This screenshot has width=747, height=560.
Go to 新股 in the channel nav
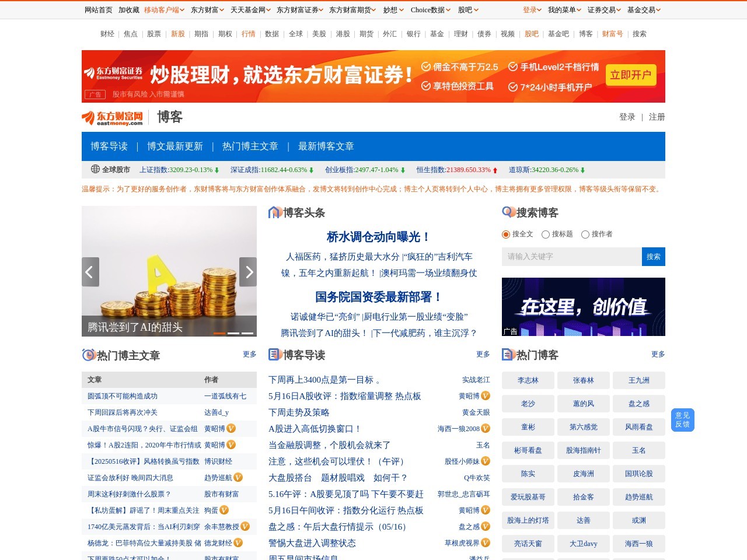(x=178, y=34)
